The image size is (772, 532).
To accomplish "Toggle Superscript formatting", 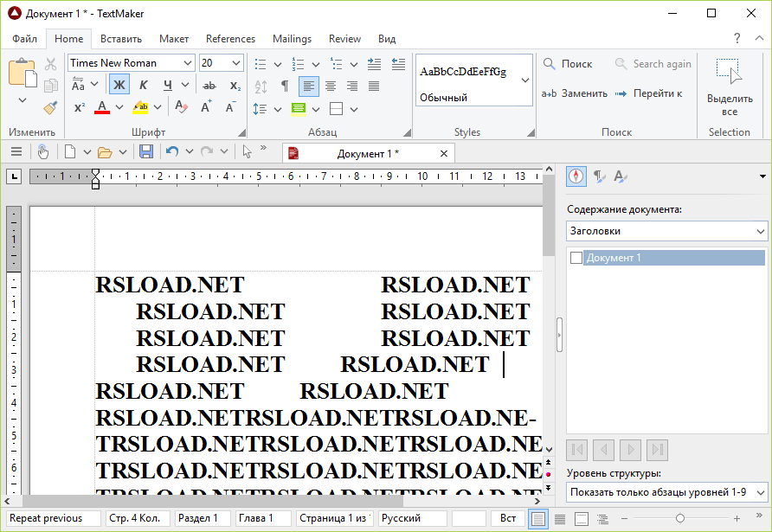I will point(80,107).
